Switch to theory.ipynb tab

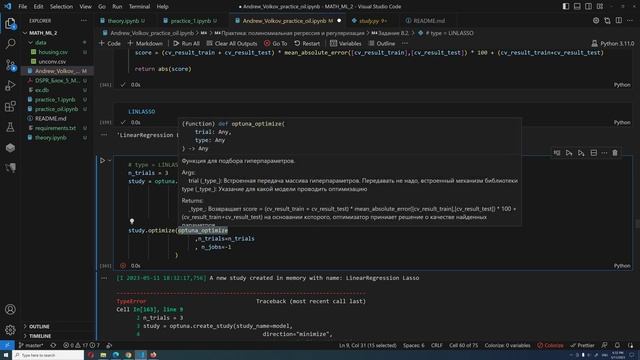123,20
